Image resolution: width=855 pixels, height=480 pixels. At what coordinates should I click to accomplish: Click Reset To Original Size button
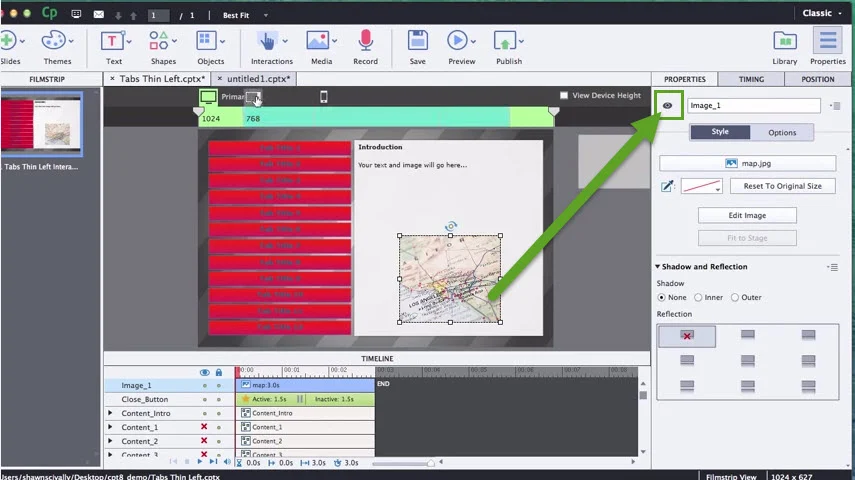(x=782, y=186)
